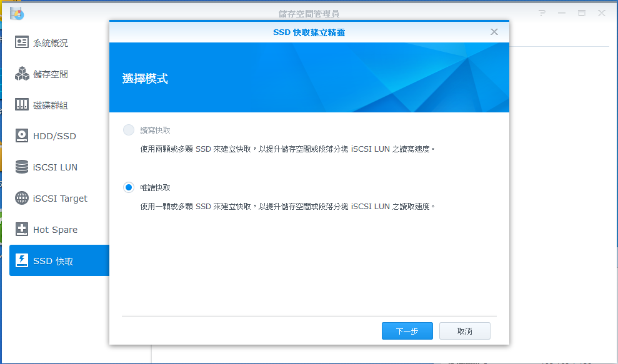Screen dimensions: 618x364
Task: Open help via question mark icon
Action: click(x=542, y=13)
